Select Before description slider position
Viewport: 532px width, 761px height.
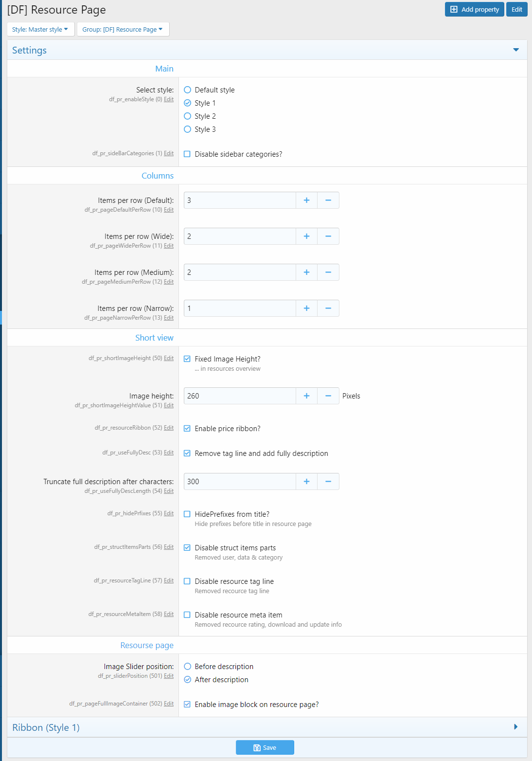point(188,667)
